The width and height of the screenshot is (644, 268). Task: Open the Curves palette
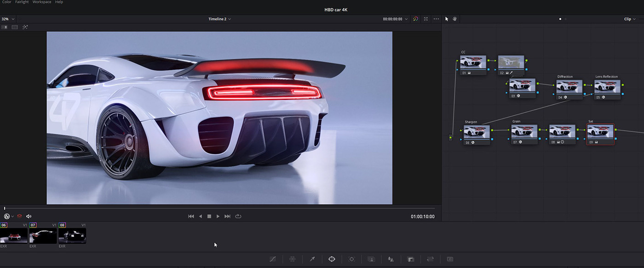[273, 259]
